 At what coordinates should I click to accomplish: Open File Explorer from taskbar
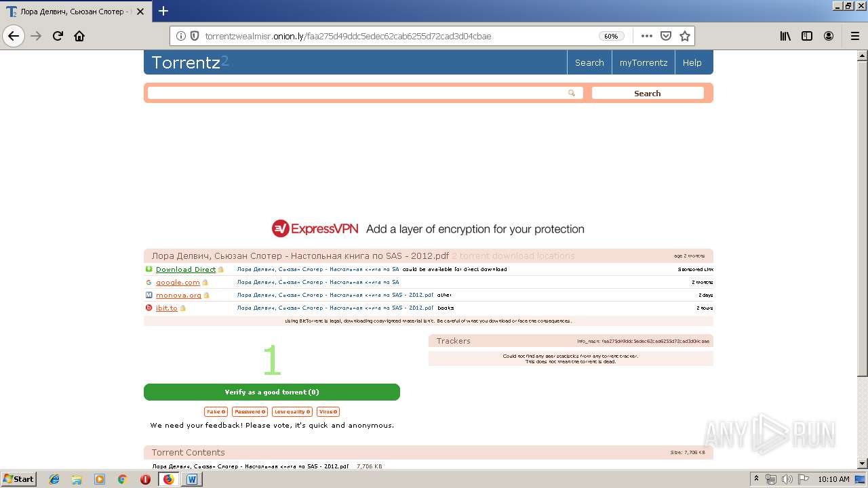[77, 479]
